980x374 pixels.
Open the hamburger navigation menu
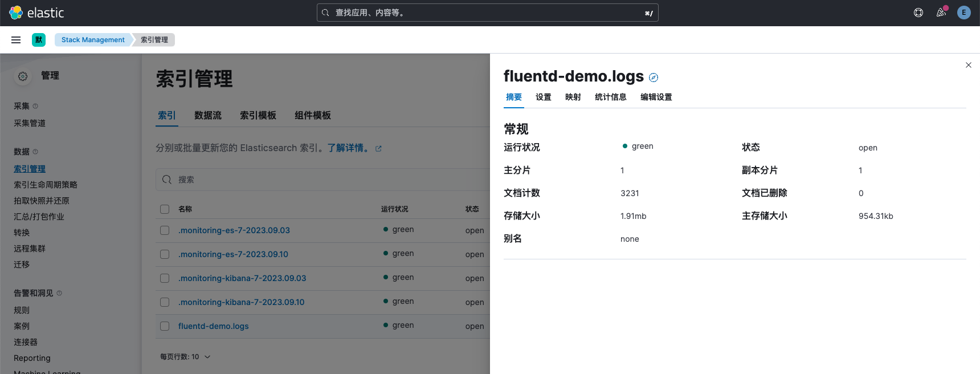coord(16,40)
